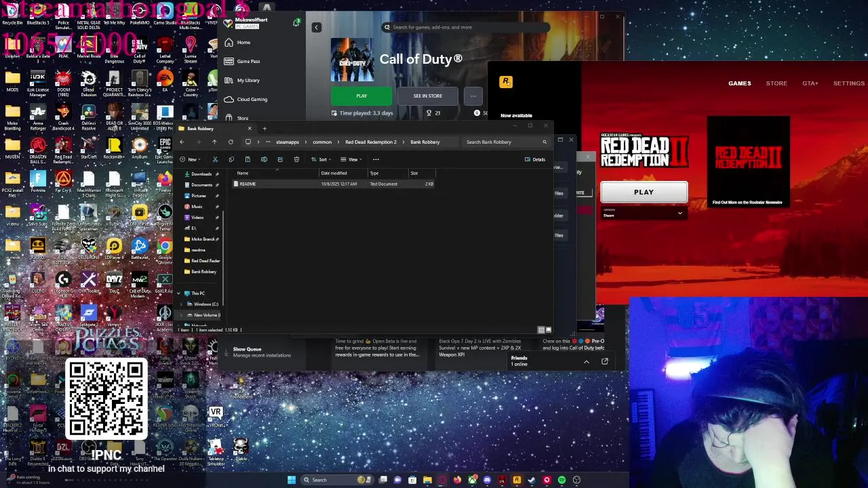
Task: Select the README file row
Action: coord(333,184)
